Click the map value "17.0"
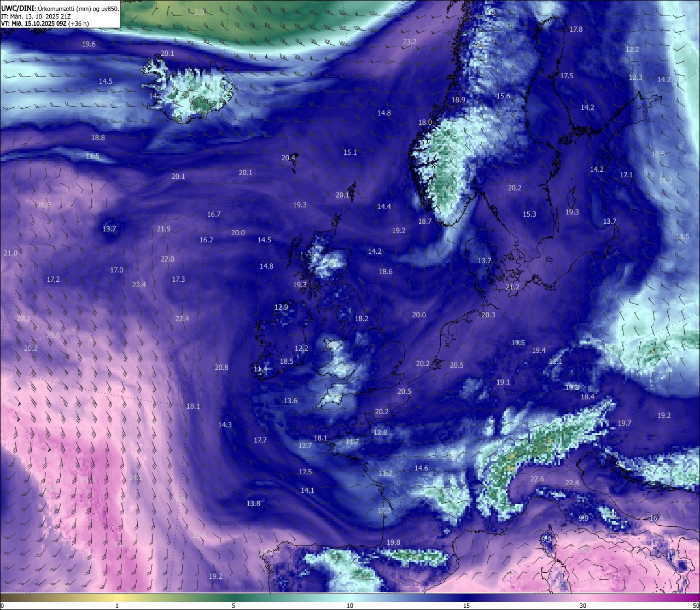 pyautogui.click(x=116, y=270)
